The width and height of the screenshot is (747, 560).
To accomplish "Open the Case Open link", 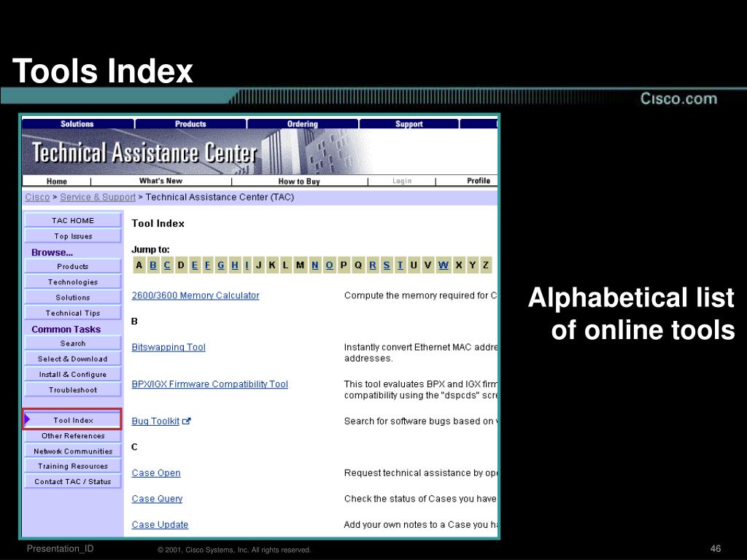I will (x=156, y=472).
